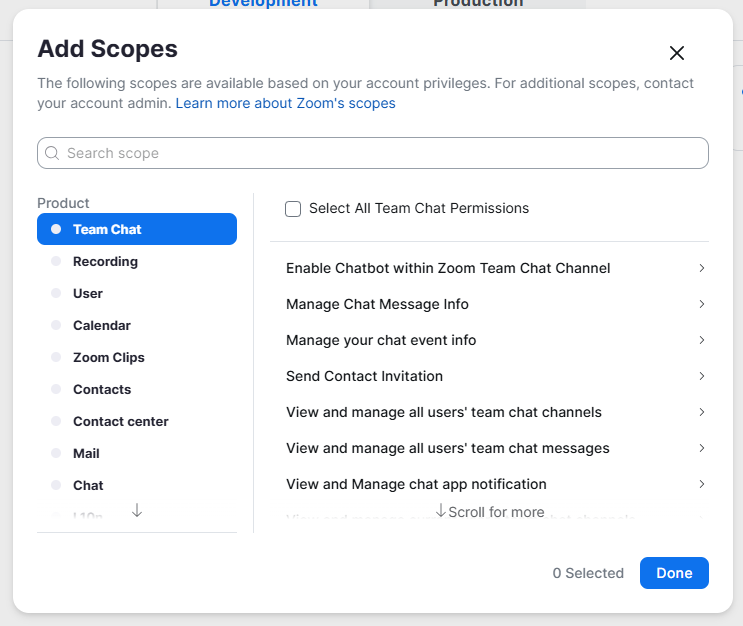Screen dimensions: 743x626
Task: Select the Calendar product
Action: [x=137, y=325]
